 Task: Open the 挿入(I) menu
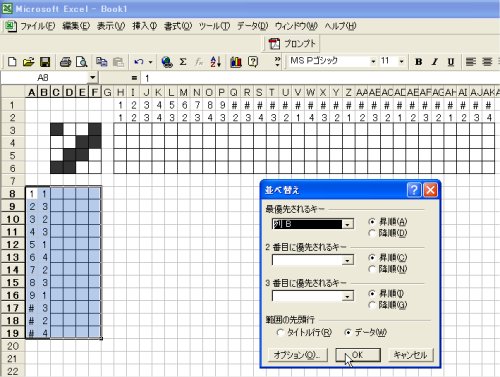coord(145,26)
